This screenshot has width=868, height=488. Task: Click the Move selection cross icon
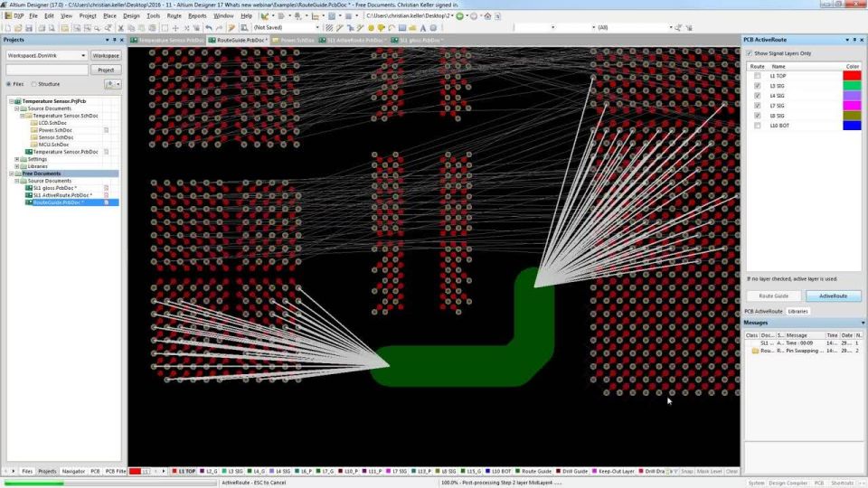tap(175, 28)
